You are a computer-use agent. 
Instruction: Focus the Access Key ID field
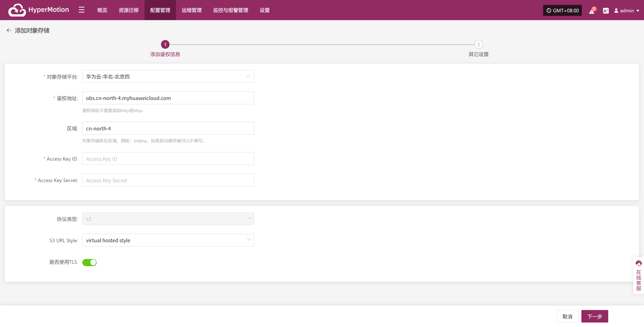click(168, 159)
